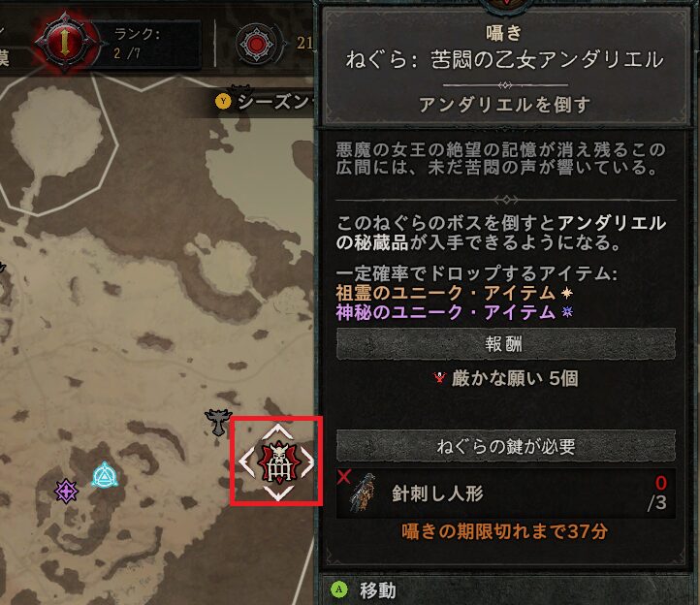700x605 pixels.
Task: Open the シーズン label at map top
Action: tap(273, 102)
